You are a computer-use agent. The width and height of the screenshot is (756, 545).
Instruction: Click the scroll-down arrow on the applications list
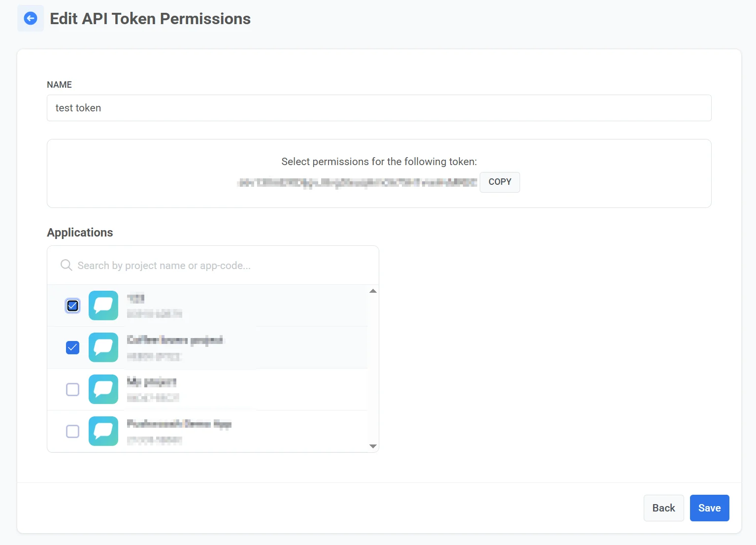click(x=373, y=446)
